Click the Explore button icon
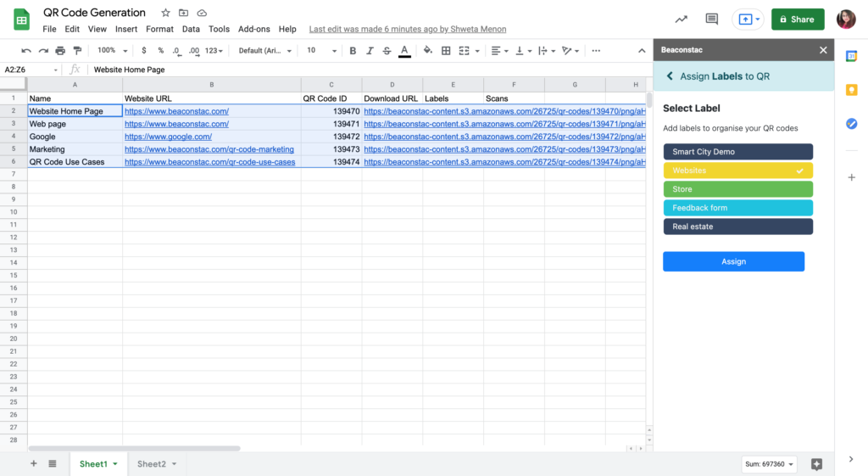868x476 pixels. tap(816, 464)
